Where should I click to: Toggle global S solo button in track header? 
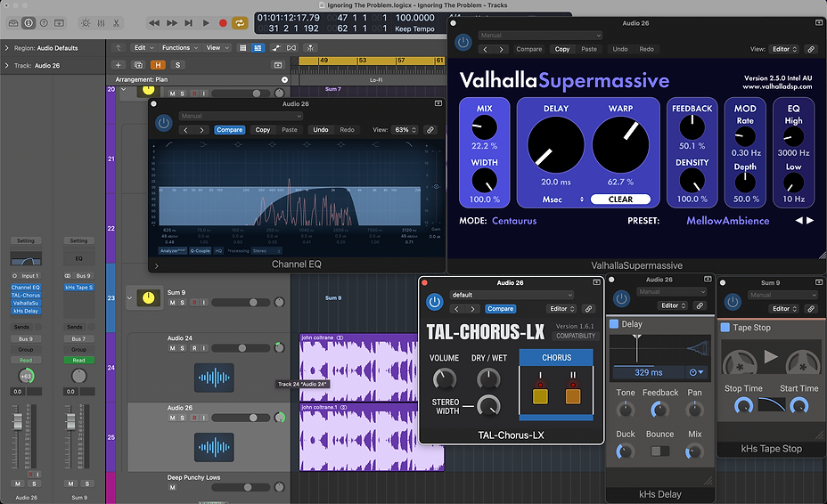click(177, 65)
